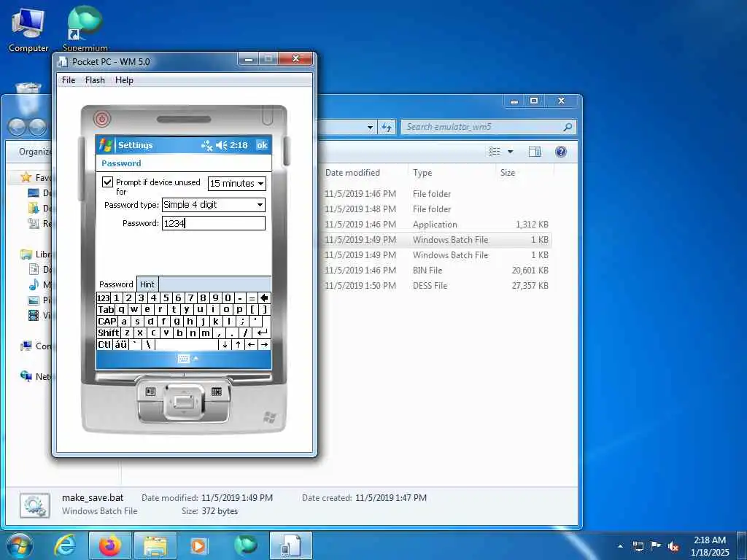Tap the right arrow key on keyboard
The image size is (747, 560).
[264, 344]
